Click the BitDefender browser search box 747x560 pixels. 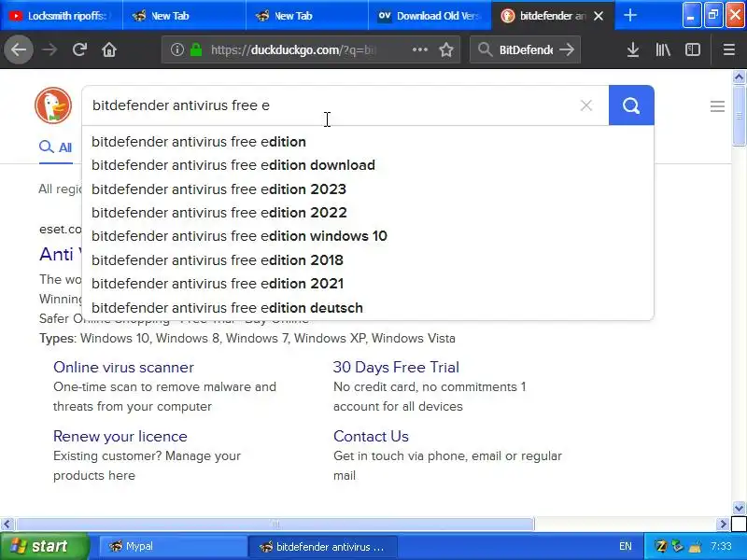(x=526, y=49)
